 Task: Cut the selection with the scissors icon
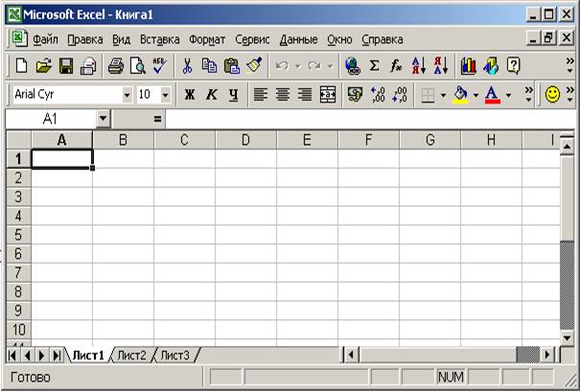pyautogui.click(x=188, y=66)
